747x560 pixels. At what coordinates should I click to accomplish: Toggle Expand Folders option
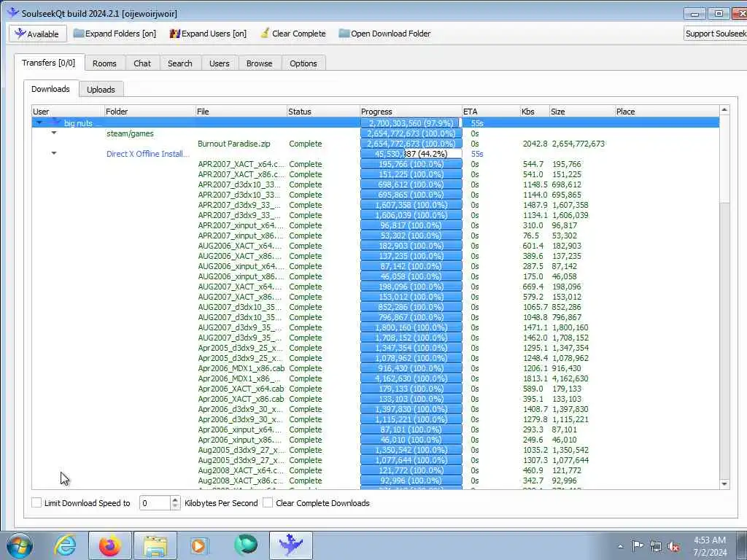pyautogui.click(x=115, y=34)
